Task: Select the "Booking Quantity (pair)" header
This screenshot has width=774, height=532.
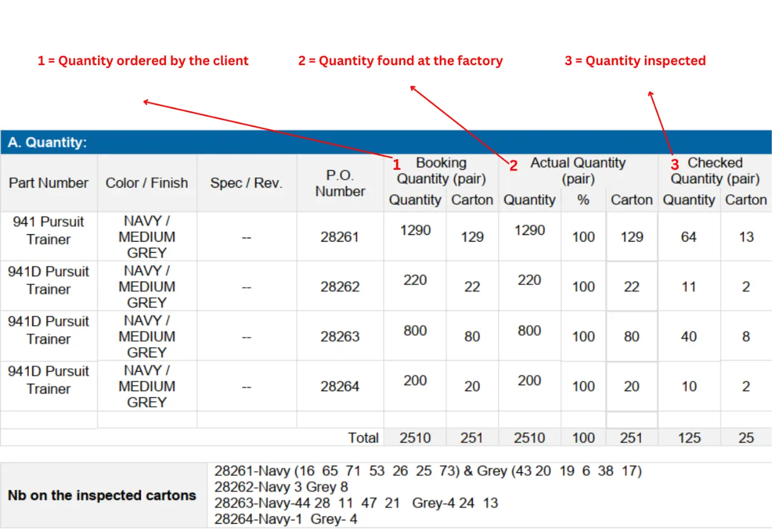Action: (x=441, y=171)
